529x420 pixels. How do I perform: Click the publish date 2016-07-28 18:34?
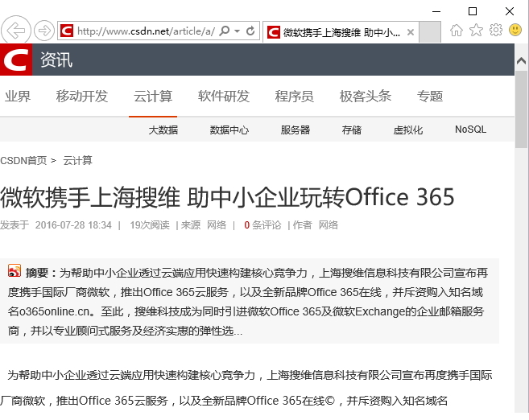(x=73, y=225)
